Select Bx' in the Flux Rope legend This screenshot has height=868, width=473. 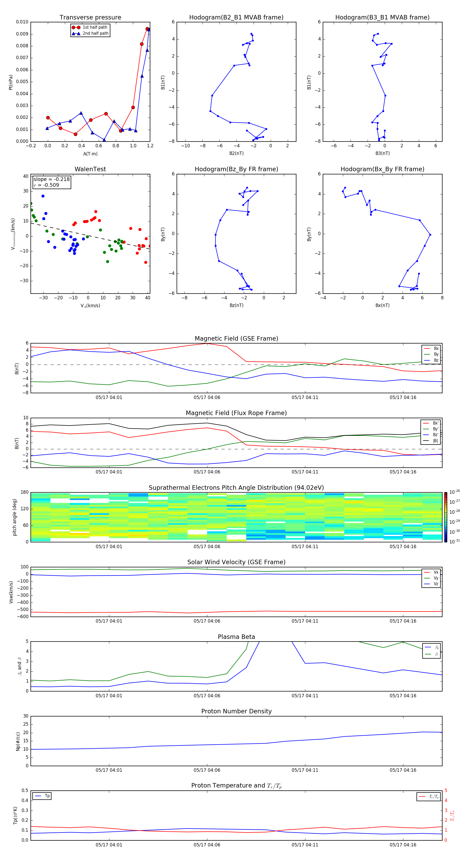[431, 423]
